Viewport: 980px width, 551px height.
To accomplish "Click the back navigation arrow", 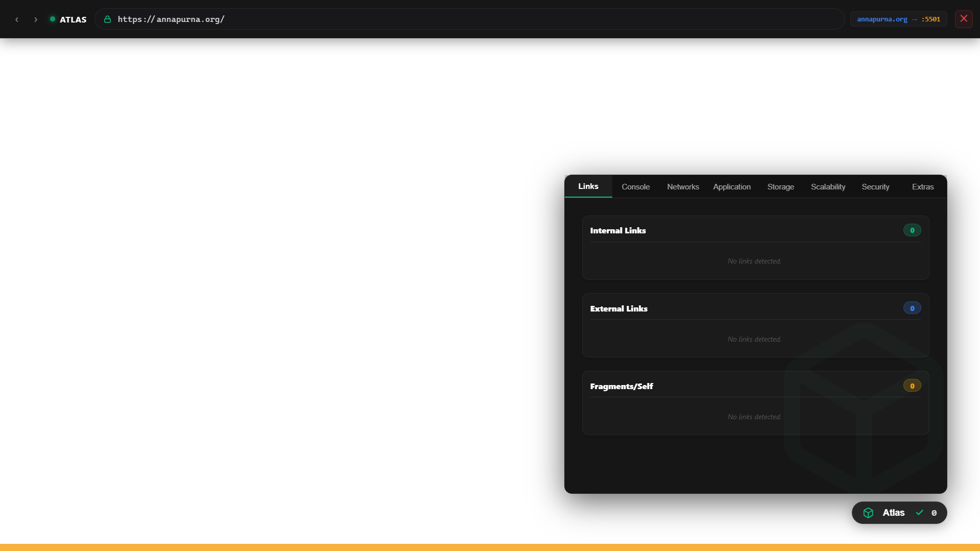I will pos(17,19).
